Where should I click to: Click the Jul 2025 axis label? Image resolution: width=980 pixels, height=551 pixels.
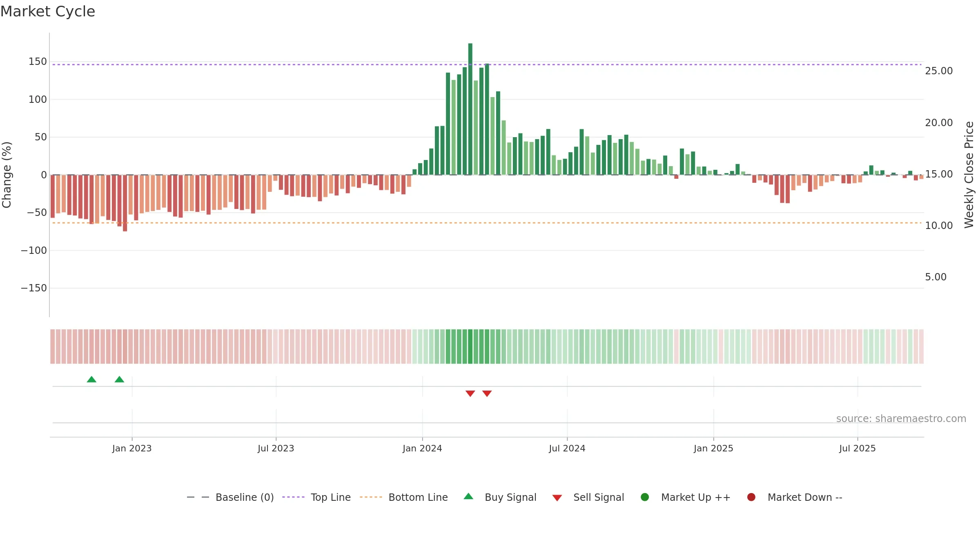point(857,449)
